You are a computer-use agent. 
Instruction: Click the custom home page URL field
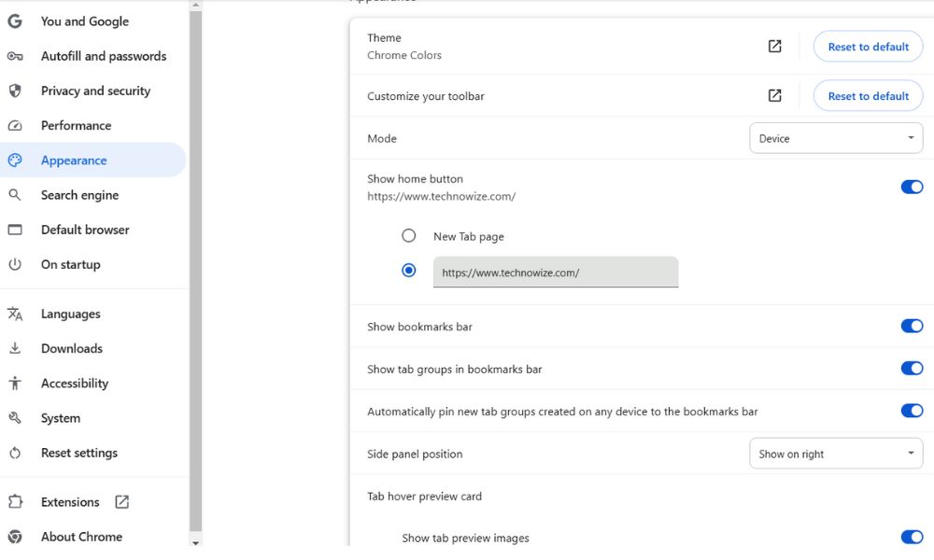click(x=556, y=273)
